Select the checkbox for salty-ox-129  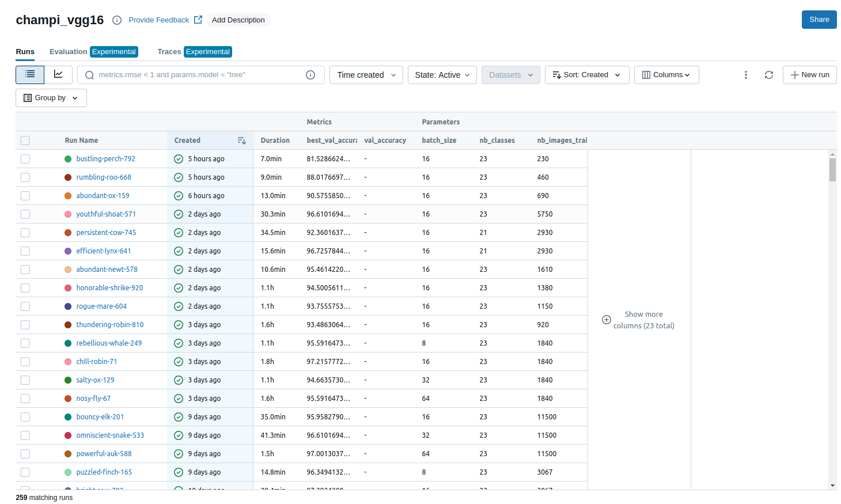[x=25, y=380]
